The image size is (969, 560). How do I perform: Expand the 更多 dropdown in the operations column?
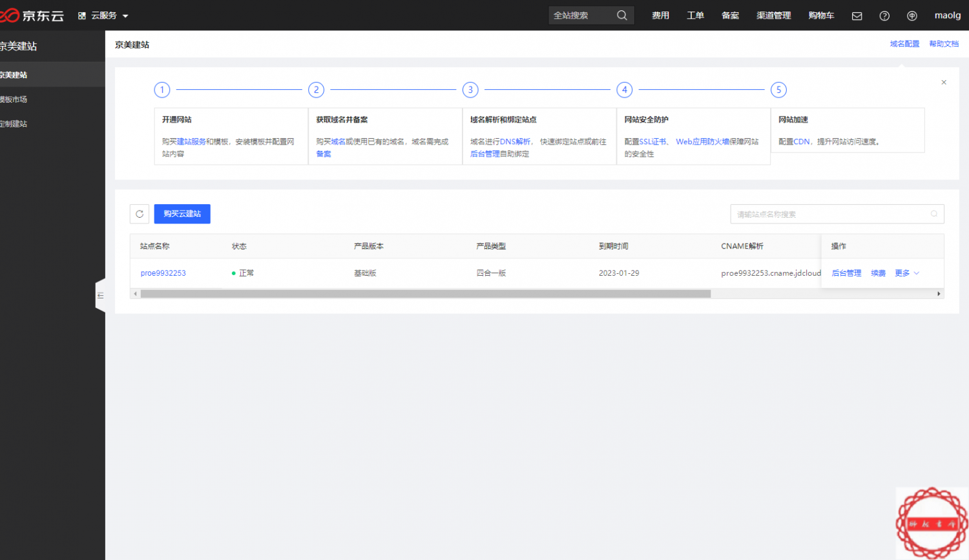click(x=906, y=273)
